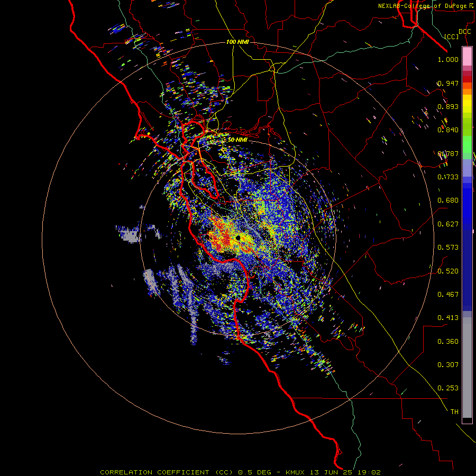The height and width of the screenshot is (476, 476).
Task: Click the gray low-value segment of color bar
Action: coord(467,368)
